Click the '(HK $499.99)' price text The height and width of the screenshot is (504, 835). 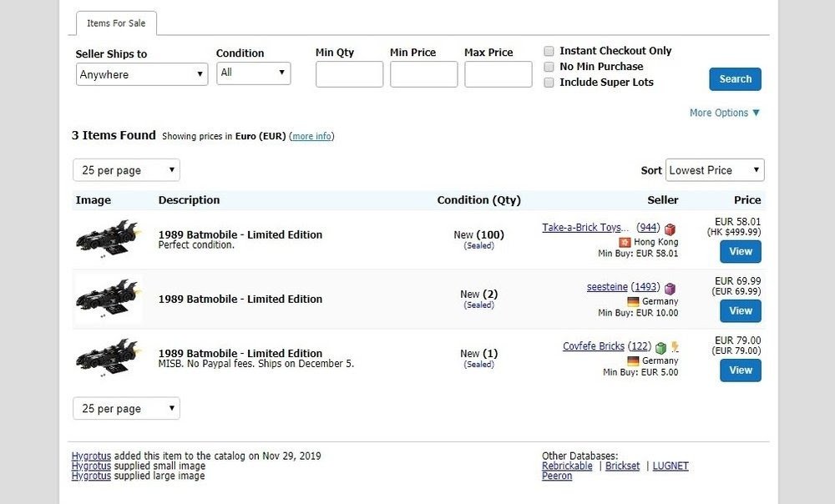pos(734,232)
